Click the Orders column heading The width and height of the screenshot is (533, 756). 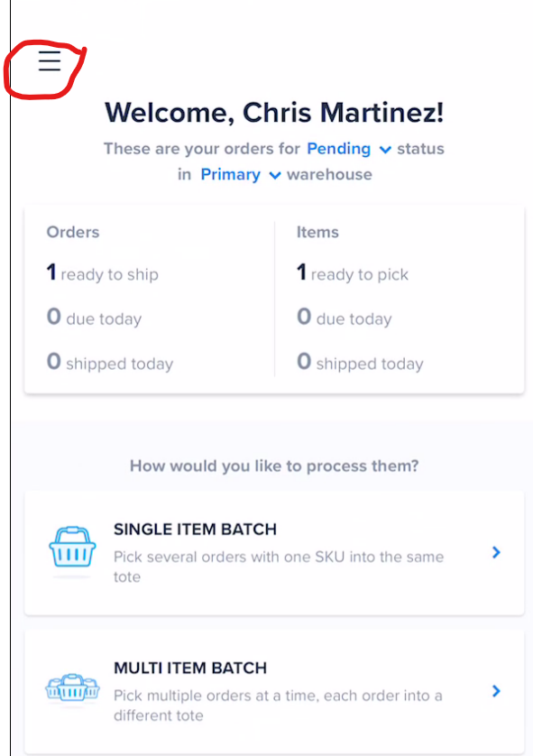tap(73, 232)
